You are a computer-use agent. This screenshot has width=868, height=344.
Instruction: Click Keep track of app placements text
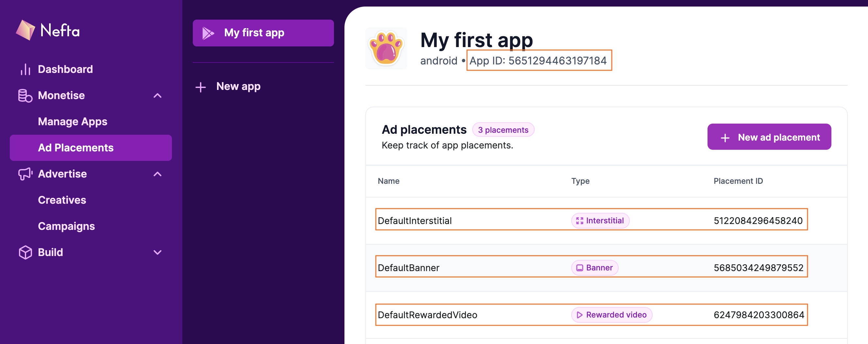[447, 146]
